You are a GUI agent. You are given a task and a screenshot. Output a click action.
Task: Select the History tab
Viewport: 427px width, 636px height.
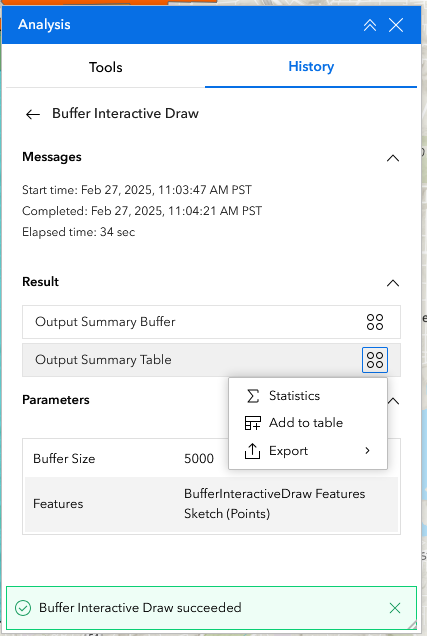[x=311, y=67]
